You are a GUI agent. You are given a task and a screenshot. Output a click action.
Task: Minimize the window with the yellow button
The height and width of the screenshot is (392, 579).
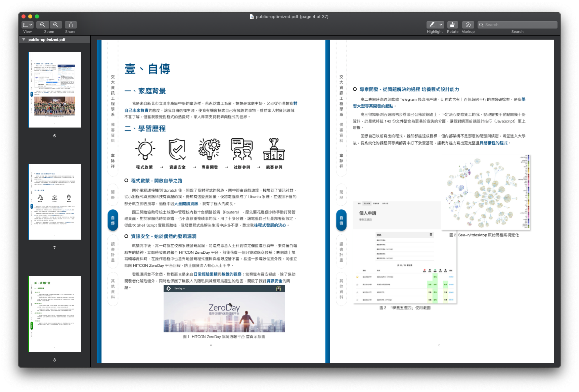(x=30, y=16)
